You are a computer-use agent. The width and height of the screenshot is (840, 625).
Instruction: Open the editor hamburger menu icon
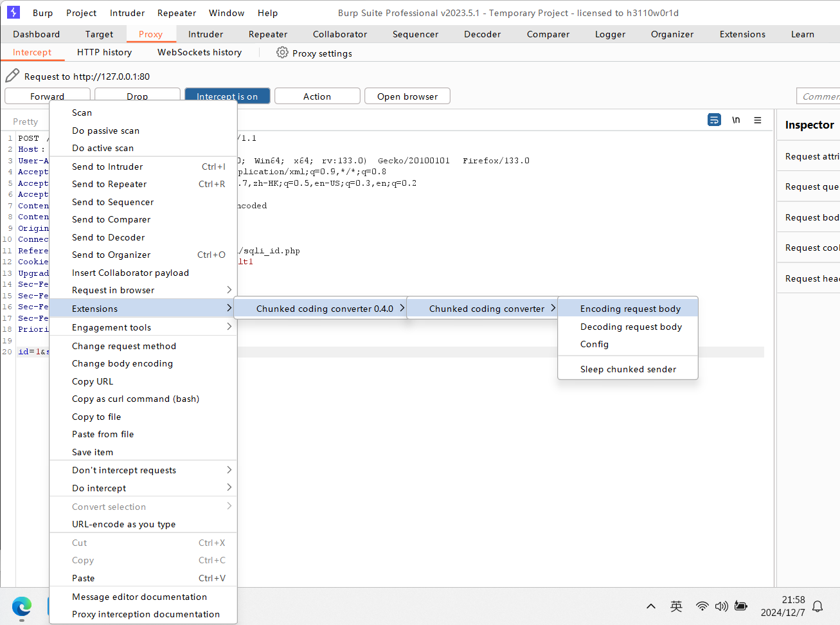758,120
